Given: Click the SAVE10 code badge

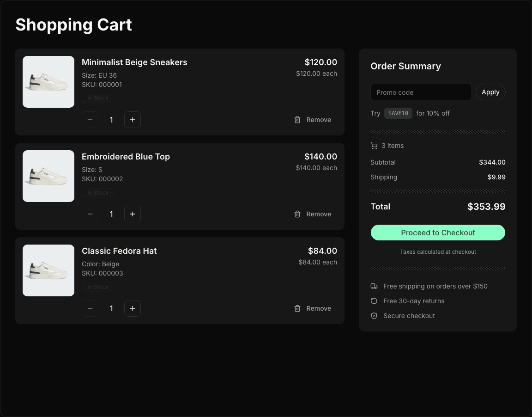Looking at the screenshot, I should tap(398, 113).
